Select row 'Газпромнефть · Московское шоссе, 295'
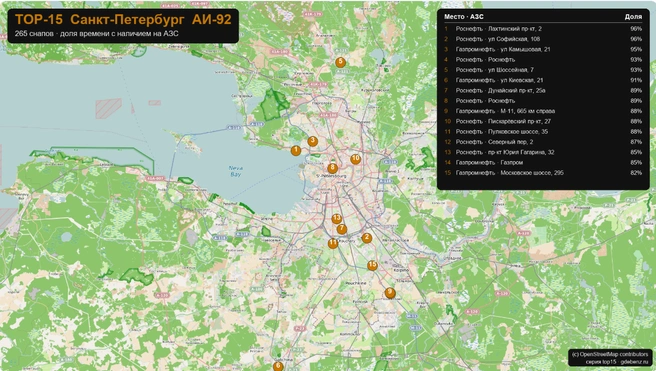656x371 pixels. tap(543, 173)
